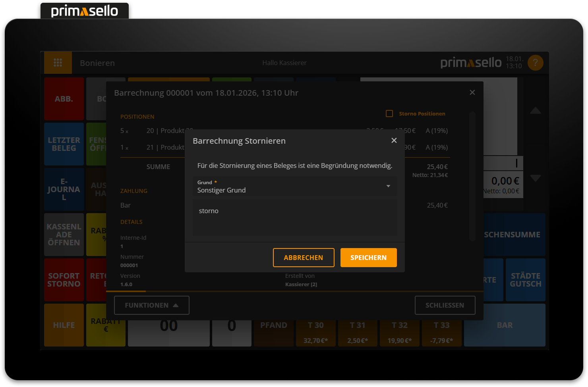588x387 pixels.
Task: Open the E-Journal tile
Action: tap(64, 189)
